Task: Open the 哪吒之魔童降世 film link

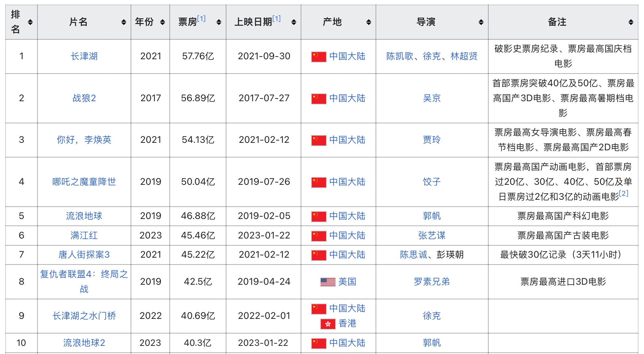Action: click(x=84, y=182)
